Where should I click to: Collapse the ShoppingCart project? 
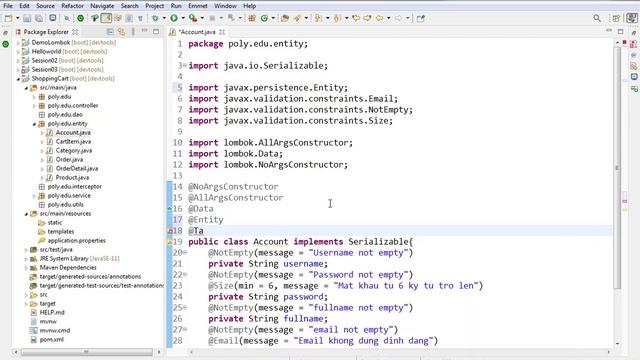18,78
